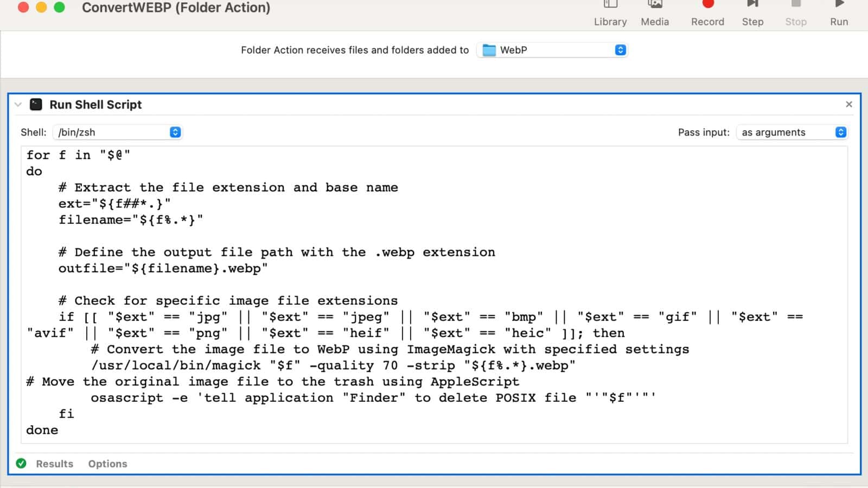Click the Results toggle at the bottom
The width and height of the screenshot is (868, 488).
pyautogui.click(x=54, y=464)
